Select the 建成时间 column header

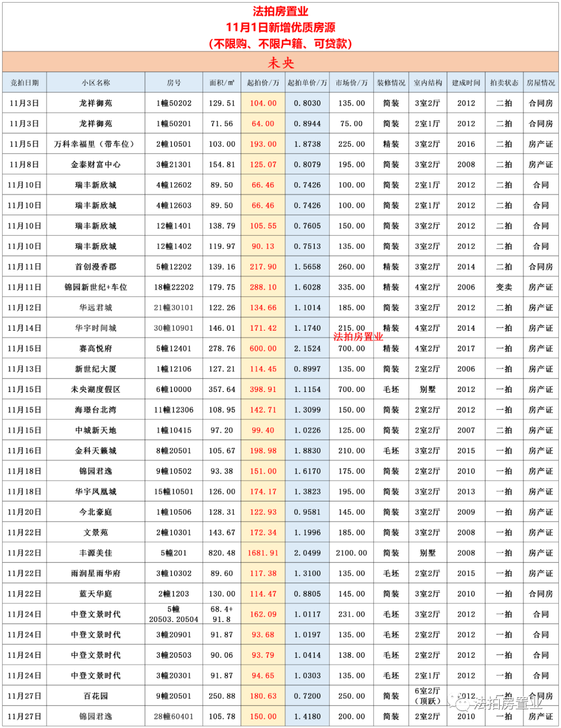pos(466,83)
